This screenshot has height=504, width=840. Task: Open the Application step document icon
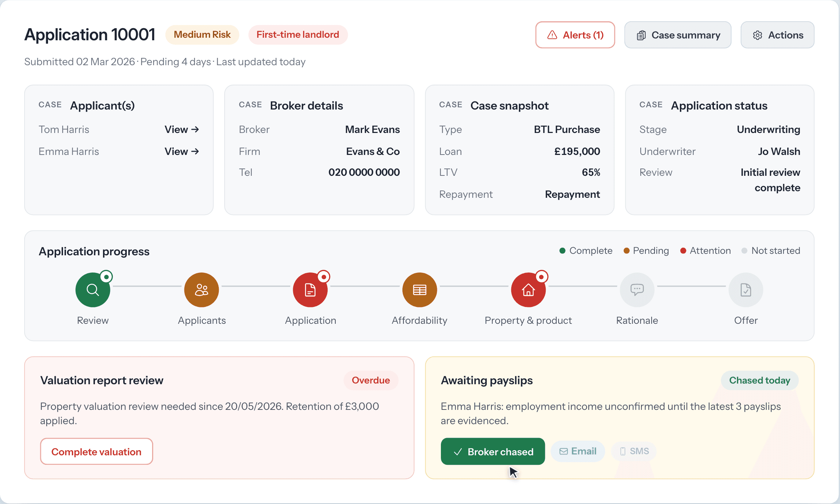coord(310,290)
